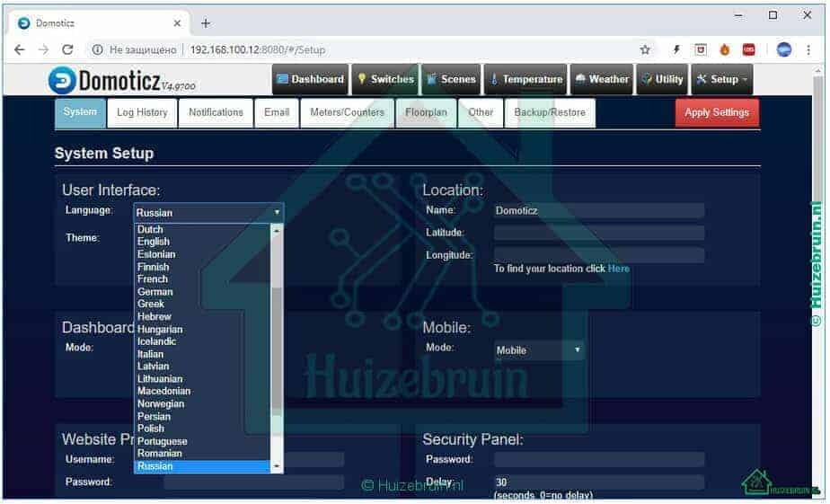Open the Weather page

click(x=602, y=79)
